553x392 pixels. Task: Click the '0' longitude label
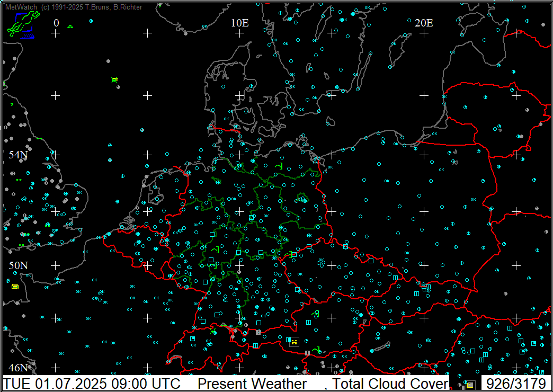tap(57, 23)
